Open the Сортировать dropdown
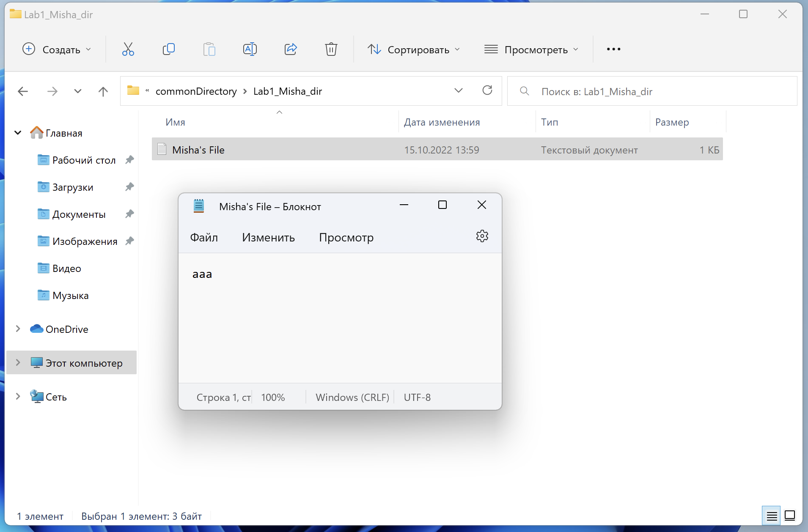This screenshot has height=532, width=808. 413,49
